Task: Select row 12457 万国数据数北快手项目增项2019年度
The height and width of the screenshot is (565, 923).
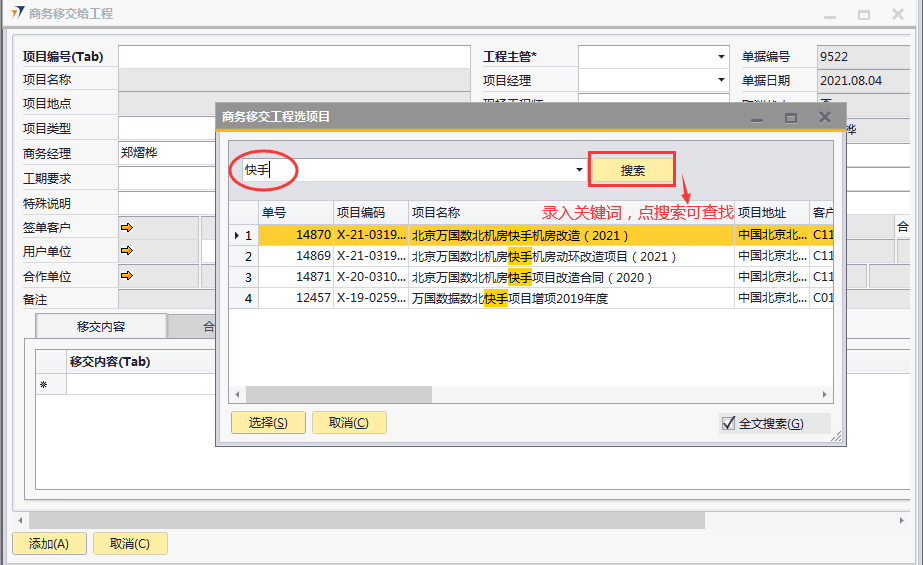Action: [510, 299]
